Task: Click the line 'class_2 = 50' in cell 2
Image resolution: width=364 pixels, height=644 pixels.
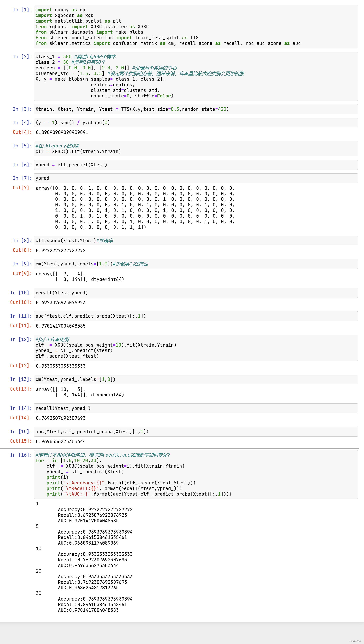Action: [x=71, y=62]
